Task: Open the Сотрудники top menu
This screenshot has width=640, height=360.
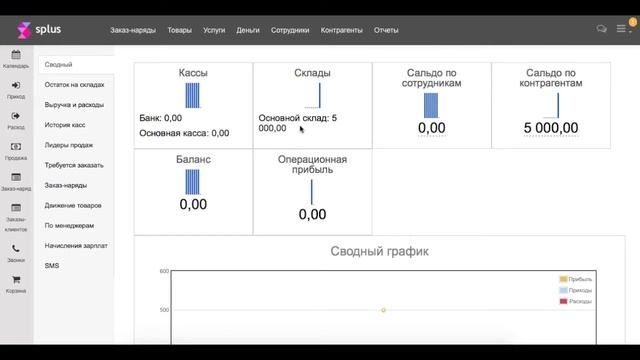Action: coord(290,30)
